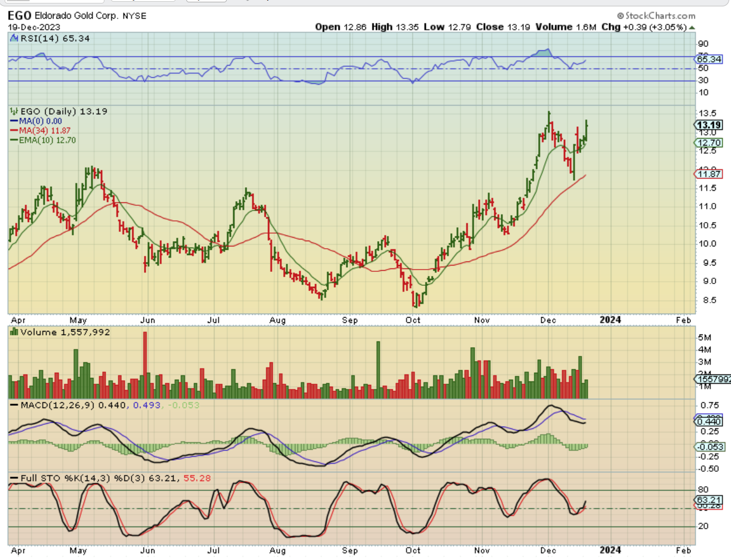Viewport: 731px width, 560px height.
Task: Click the 8.5 price axis label
Action: pyautogui.click(x=710, y=300)
